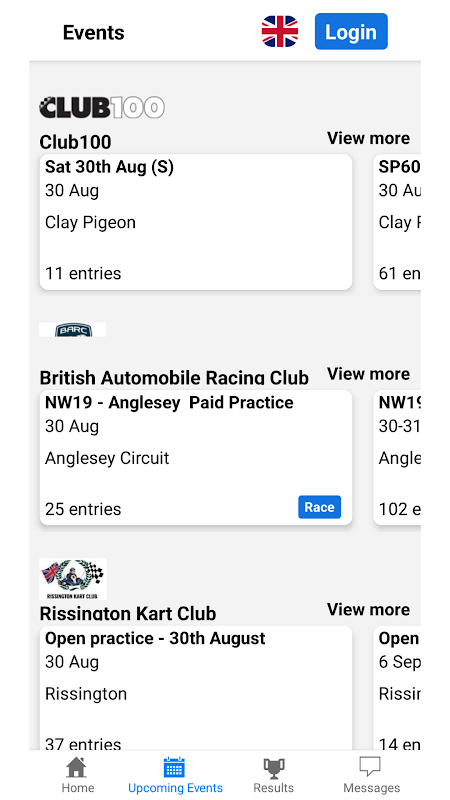Open the Messages speech bubble icon

point(370,767)
